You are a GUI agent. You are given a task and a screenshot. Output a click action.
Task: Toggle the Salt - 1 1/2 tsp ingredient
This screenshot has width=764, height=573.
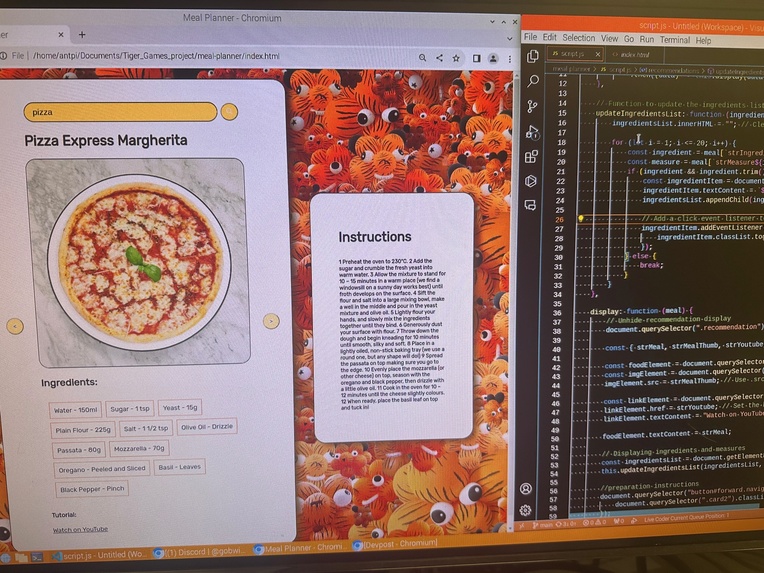[146, 428]
